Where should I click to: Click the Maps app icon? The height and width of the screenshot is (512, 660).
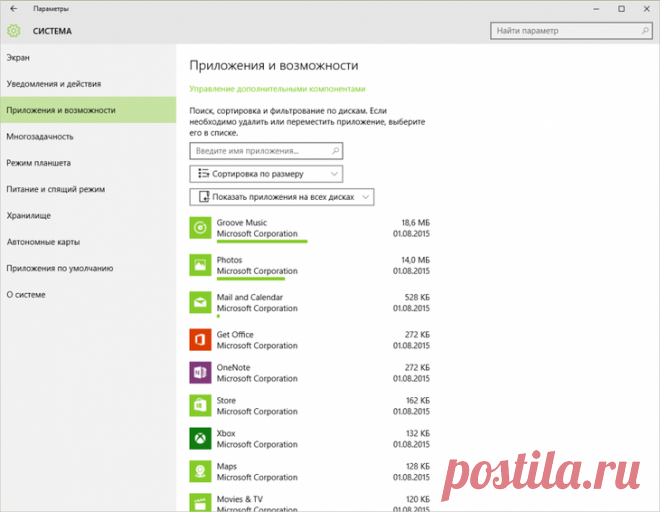tap(200, 471)
